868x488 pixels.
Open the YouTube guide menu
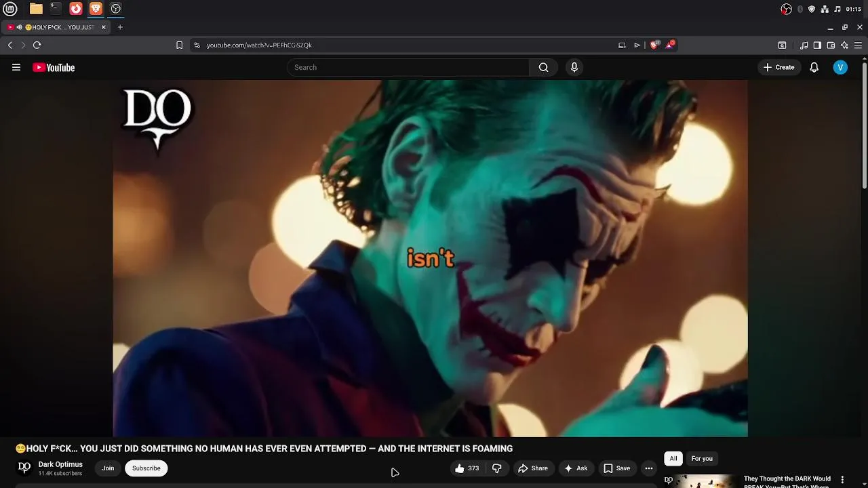tap(16, 67)
